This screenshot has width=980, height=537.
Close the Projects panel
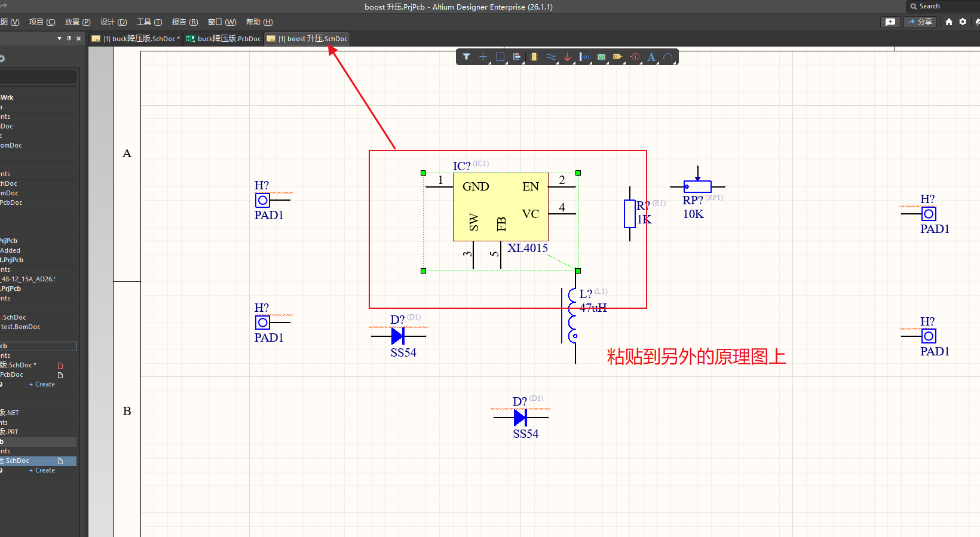pos(78,38)
